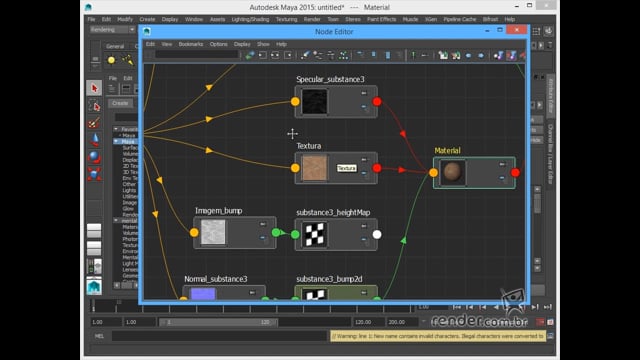The height and width of the screenshot is (360, 640).
Task: Open Node Editor View menu
Action: [x=167, y=44]
